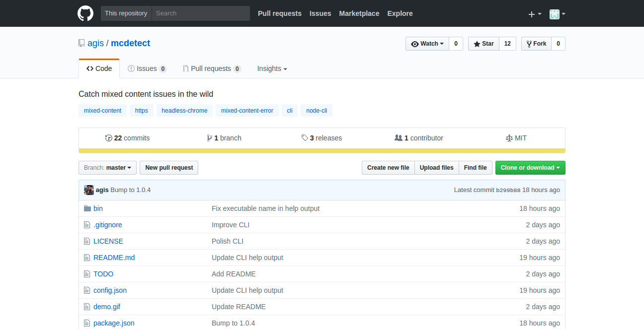Viewport: 644px width, 329px height.
Task: Open the 22 commits link
Action: (127, 138)
